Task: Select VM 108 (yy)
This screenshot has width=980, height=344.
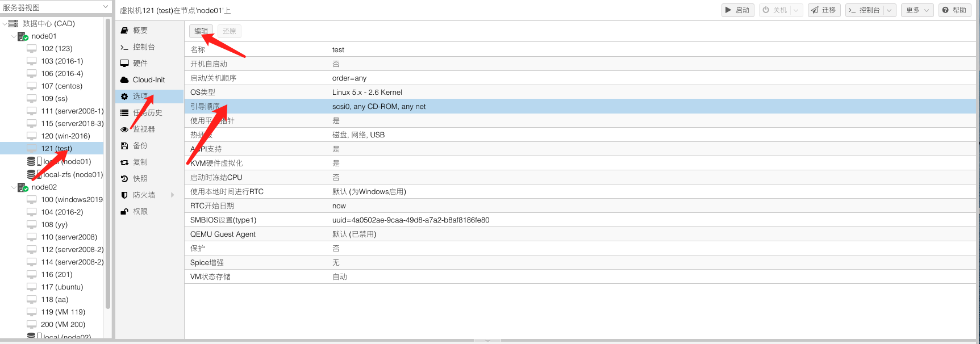Action: [x=55, y=225]
